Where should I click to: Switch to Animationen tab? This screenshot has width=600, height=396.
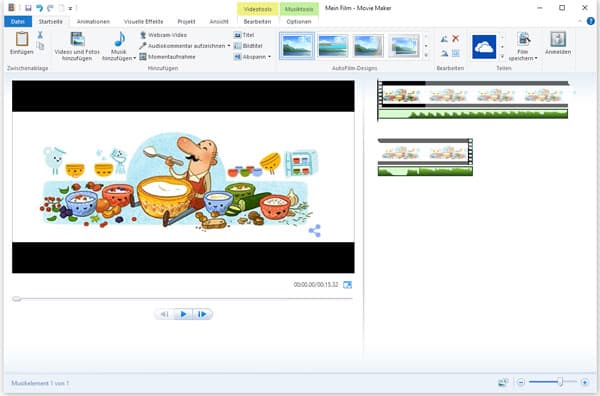(93, 21)
